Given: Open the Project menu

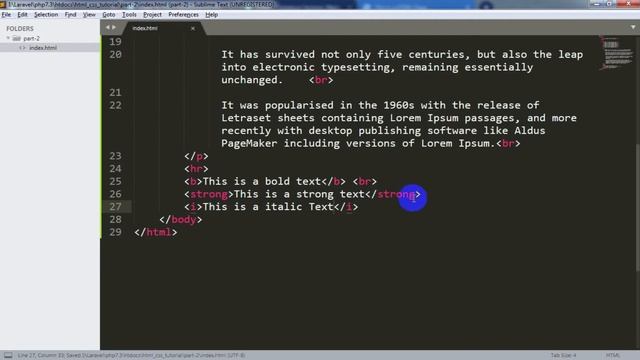Looking at the screenshot, I should click(152, 15).
